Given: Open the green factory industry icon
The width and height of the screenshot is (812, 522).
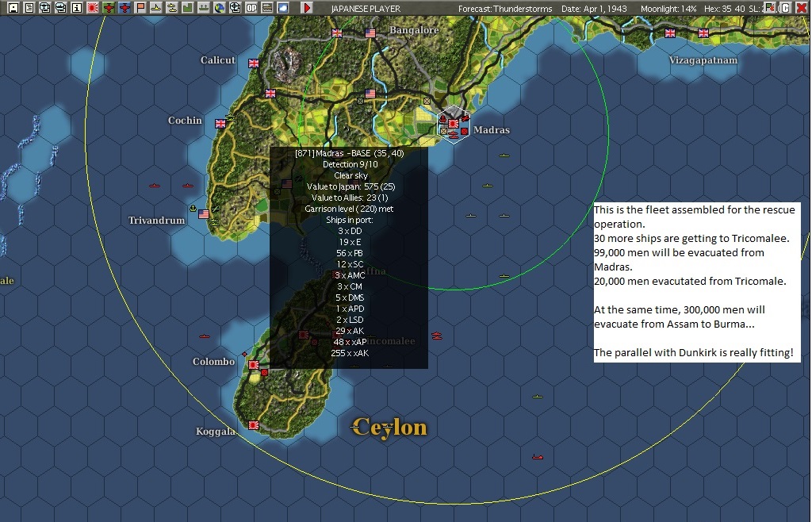Looking at the screenshot, I should (x=188, y=8).
